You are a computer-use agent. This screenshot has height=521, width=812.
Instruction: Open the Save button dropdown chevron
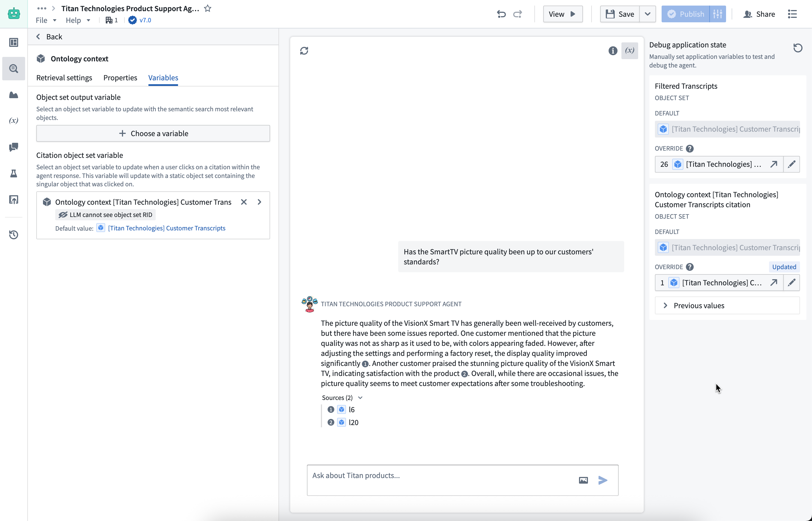[647, 14]
